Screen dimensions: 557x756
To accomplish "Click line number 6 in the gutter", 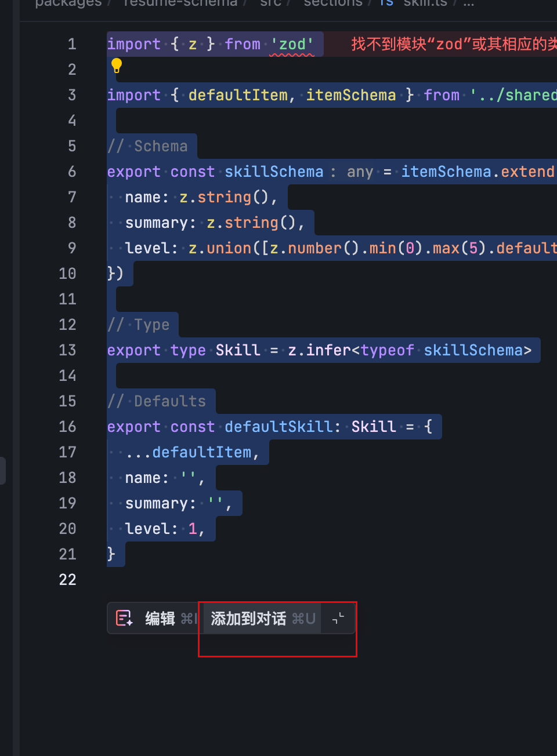I will tap(71, 172).
